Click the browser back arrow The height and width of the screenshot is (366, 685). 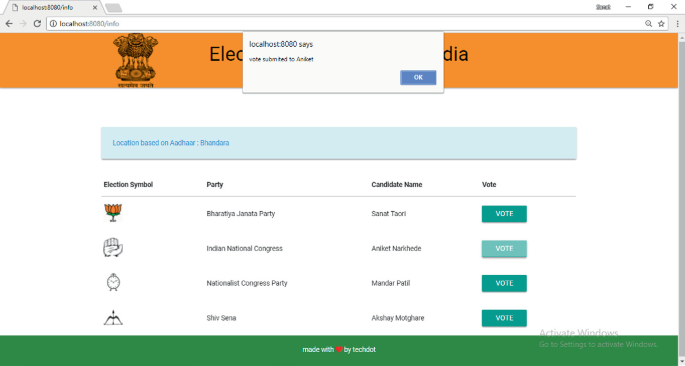point(9,24)
